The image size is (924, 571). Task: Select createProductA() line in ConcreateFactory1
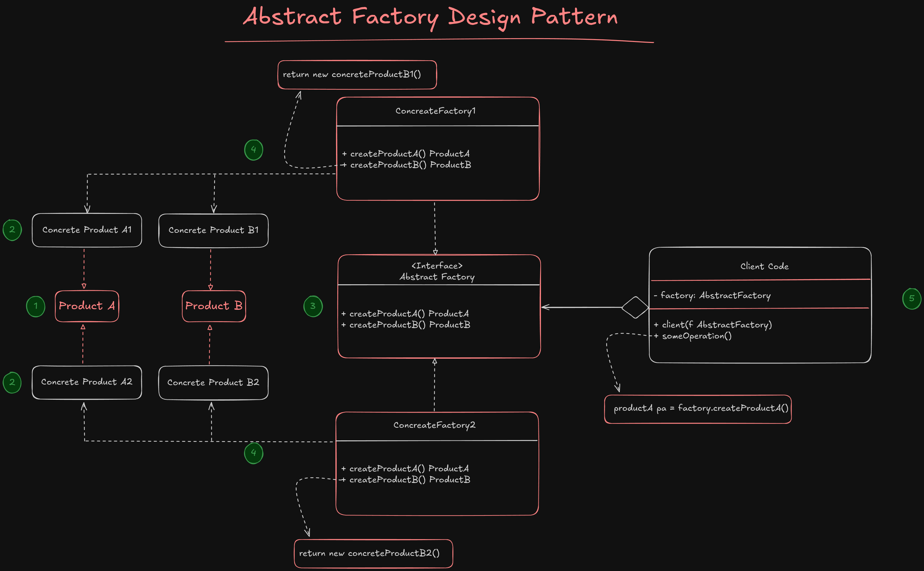click(406, 154)
